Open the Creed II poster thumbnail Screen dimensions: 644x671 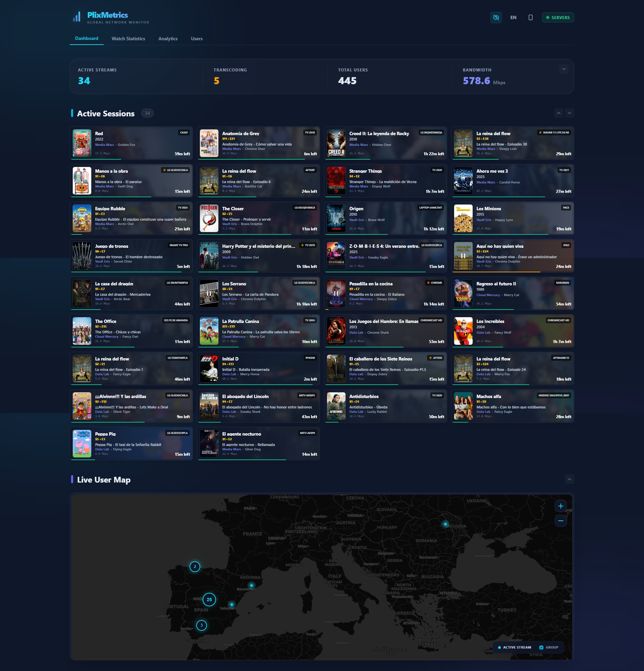336,143
